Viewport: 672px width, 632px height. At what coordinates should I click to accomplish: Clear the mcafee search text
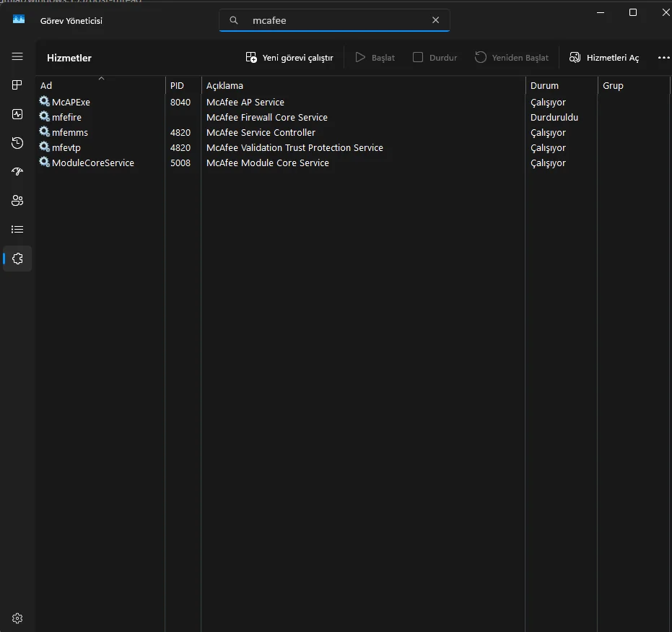[x=435, y=20]
